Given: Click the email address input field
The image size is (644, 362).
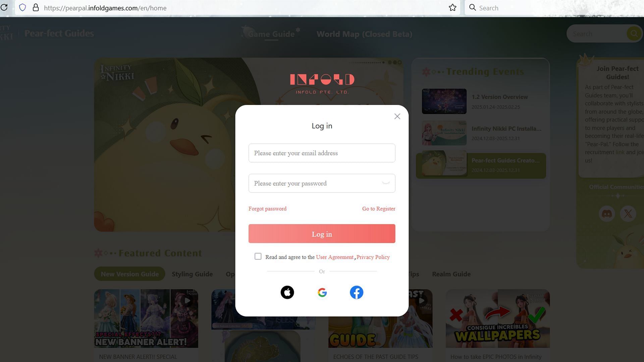Looking at the screenshot, I should [x=322, y=153].
